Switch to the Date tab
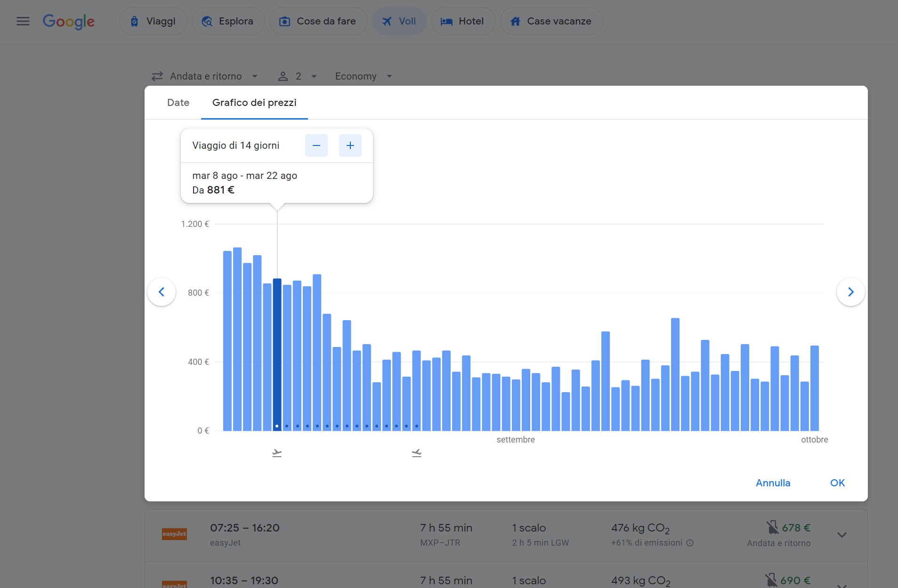The image size is (898, 588). click(178, 103)
